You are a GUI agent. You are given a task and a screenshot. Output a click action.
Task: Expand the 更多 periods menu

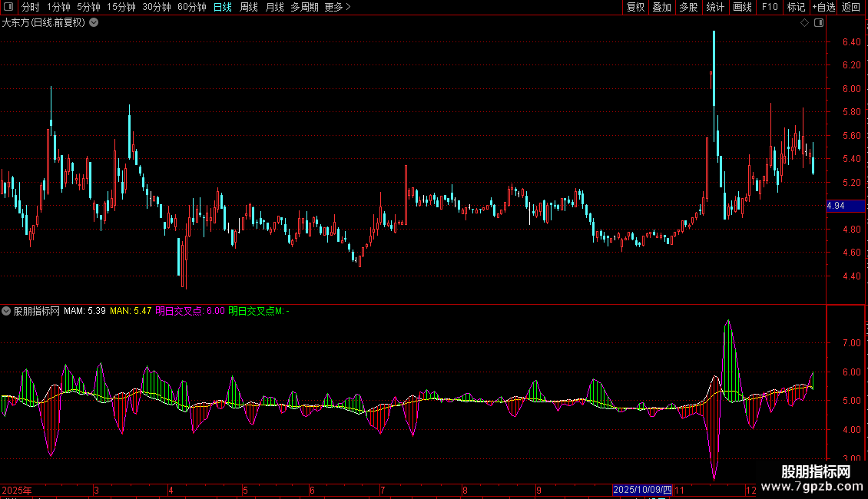tap(338, 7)
